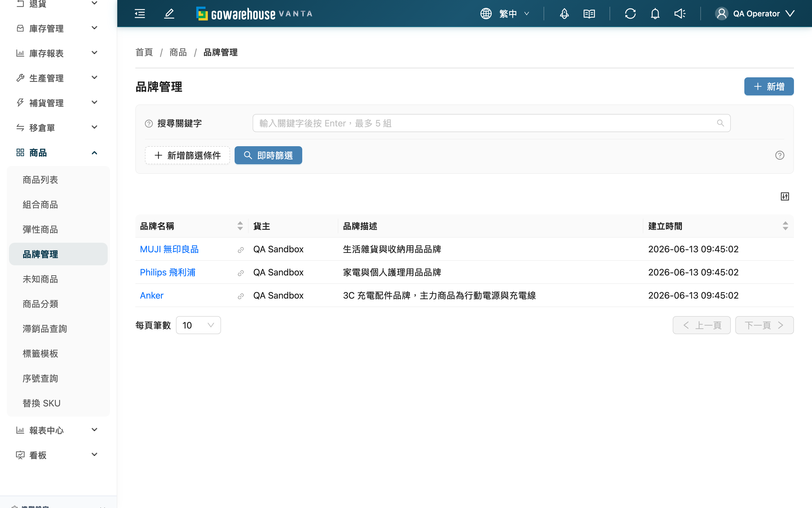812x508 pixels.
Task: Collapse the sidebar menu hamburger icon
Action: pos(140,14)
